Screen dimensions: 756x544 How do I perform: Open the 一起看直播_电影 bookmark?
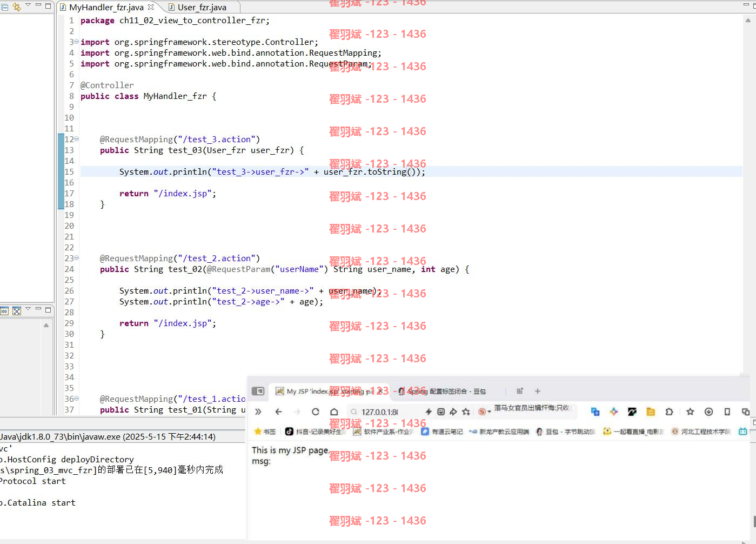coord(633,432)
